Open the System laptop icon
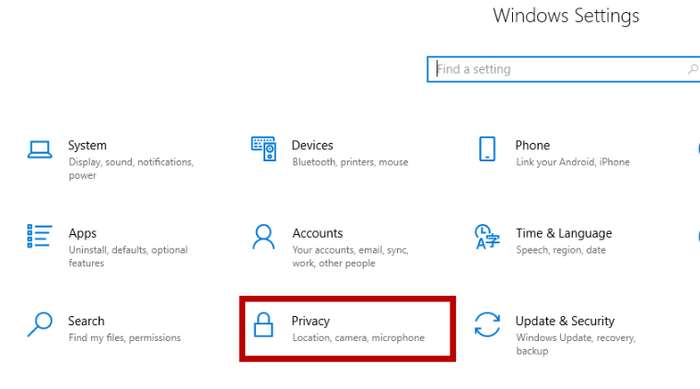This screenshot has width=700, height=389. click(40, 150)
